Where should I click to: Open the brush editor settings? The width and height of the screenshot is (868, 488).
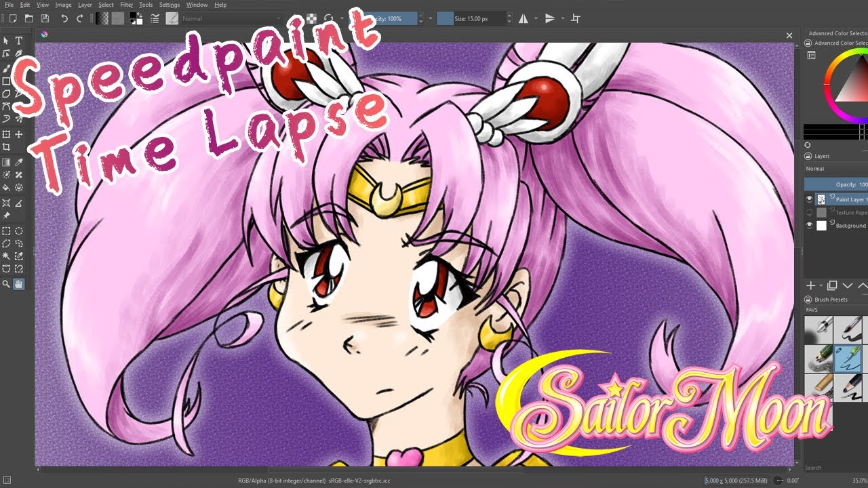click(154, 18)
